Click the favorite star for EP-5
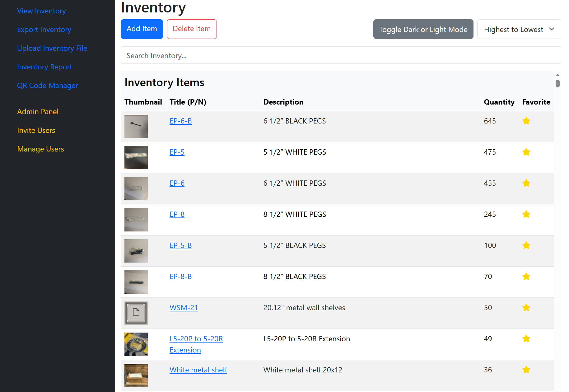 click(526, 152)
